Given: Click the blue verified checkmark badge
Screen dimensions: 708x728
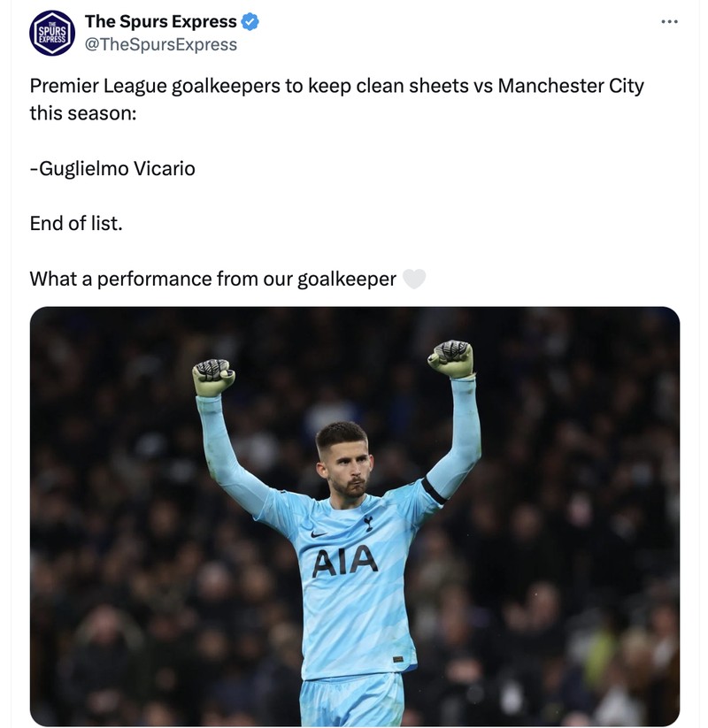Looking at the screenshot, I should click(x=250, y=22).
